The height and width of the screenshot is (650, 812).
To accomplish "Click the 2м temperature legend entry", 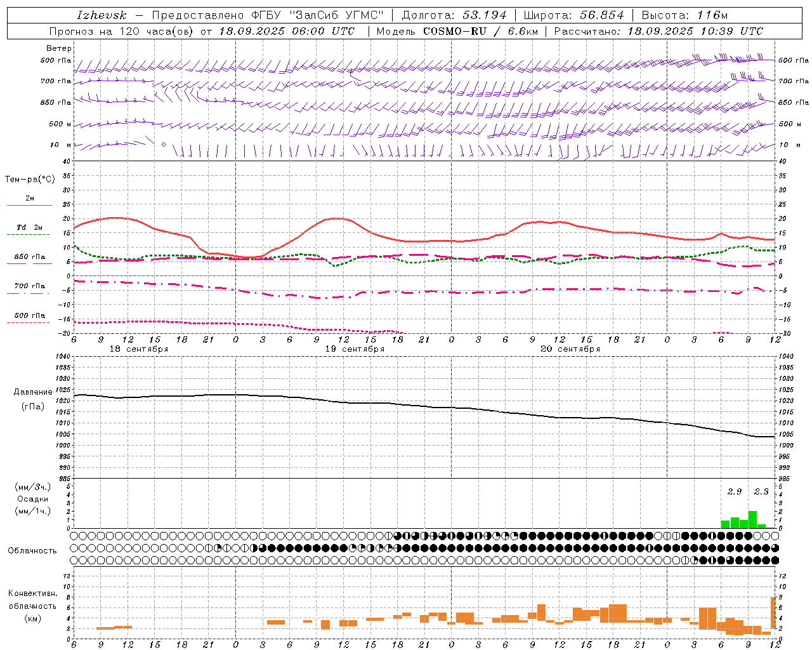I will [x=30, y=199].
